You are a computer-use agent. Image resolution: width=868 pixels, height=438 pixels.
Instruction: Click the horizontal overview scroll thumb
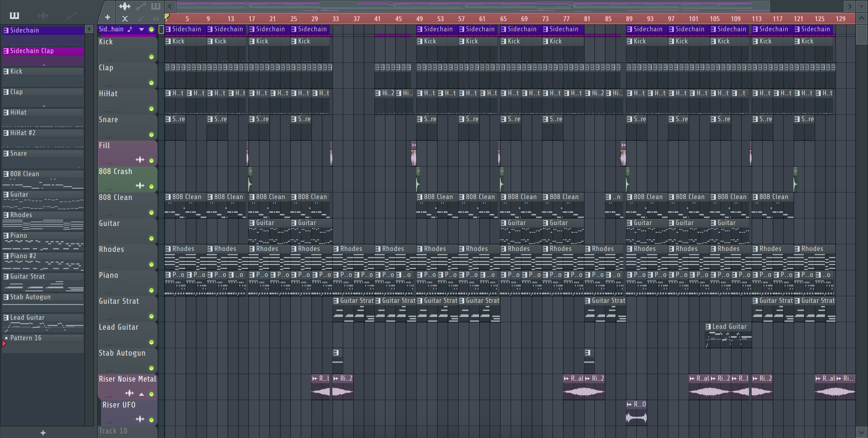pos(473,6)
